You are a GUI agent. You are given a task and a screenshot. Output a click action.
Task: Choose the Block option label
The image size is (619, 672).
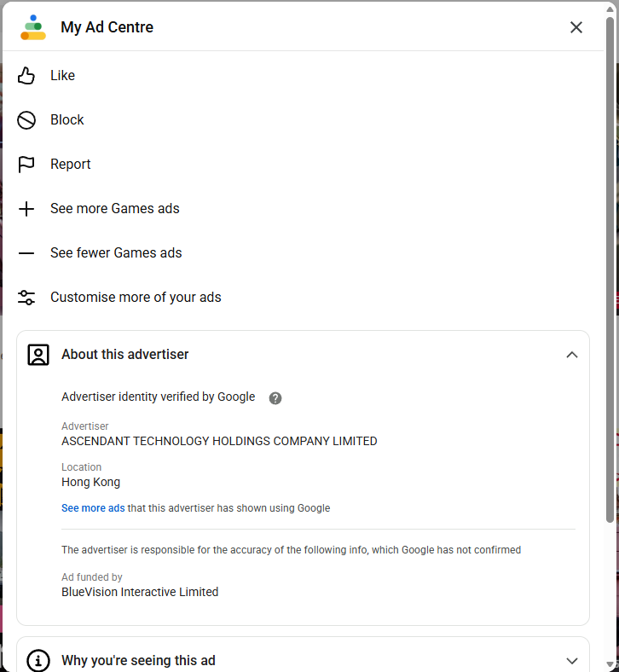click(67, 119)
